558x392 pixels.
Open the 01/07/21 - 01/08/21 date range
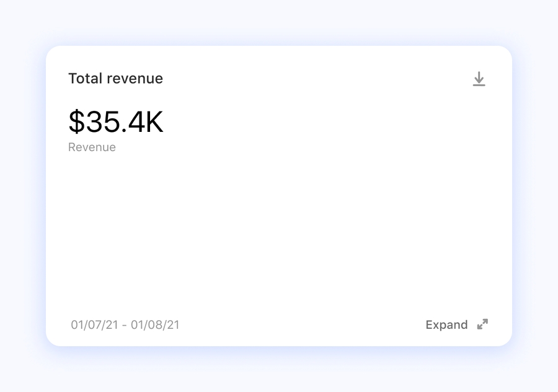coord(125,325)
